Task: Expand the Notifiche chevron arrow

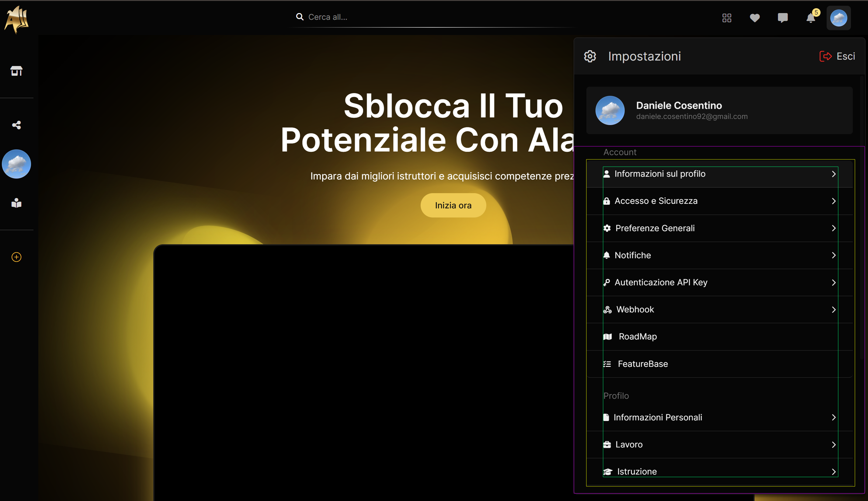Action: coord(834,255)
